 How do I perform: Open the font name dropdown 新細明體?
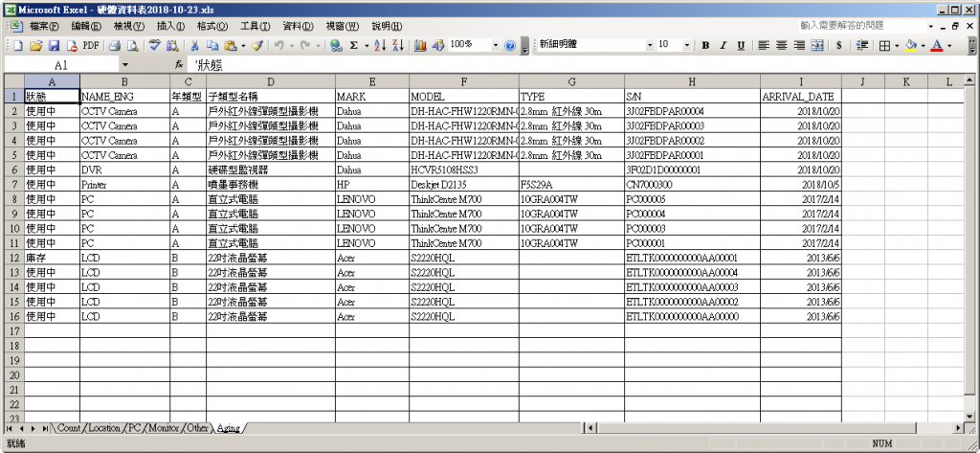pos(650,46)
